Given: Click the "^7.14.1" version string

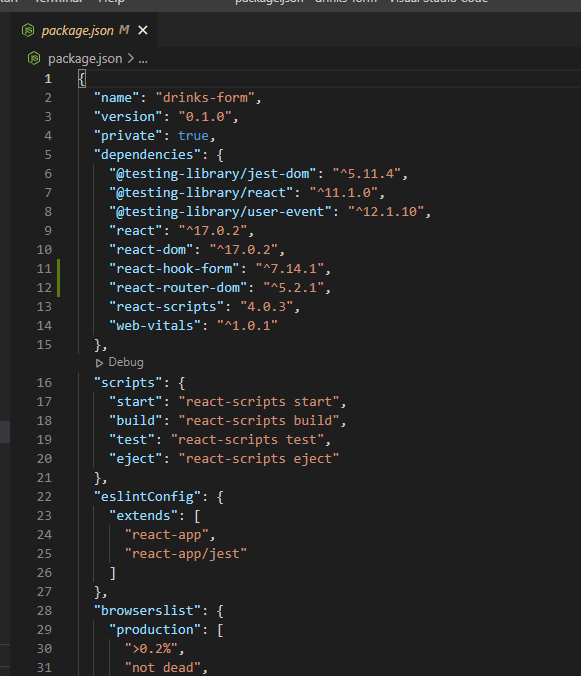Looking at the screenshot, I should pyautogui.click(x=290, y=269).
